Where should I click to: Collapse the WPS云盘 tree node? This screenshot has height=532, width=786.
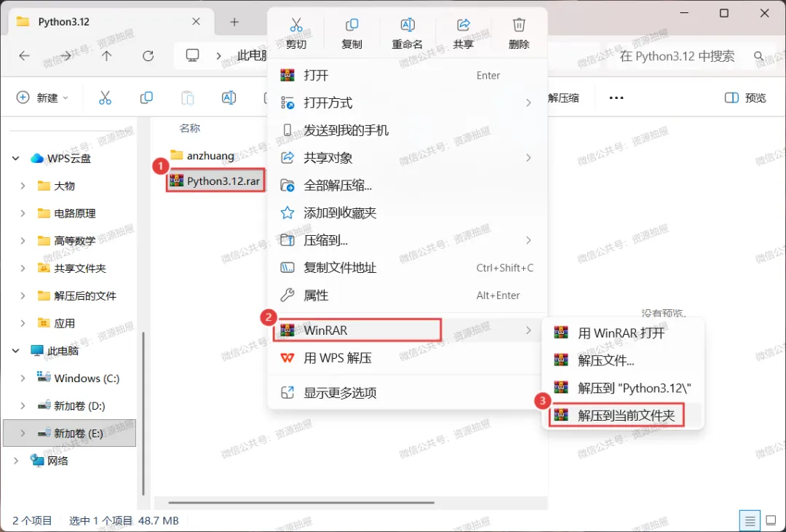tap(15, 159)
